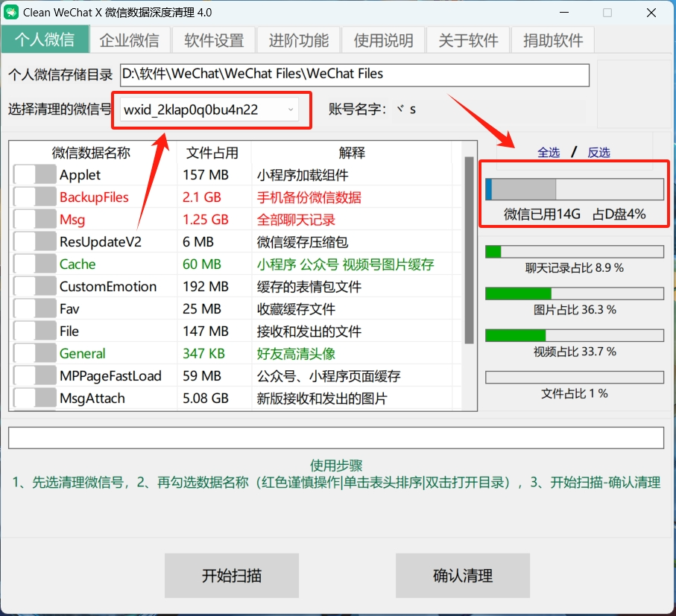Screen dimensions: 676x616
Task: Click the 聊天记录占比 progress bar
Action: (x=574, y=252)
